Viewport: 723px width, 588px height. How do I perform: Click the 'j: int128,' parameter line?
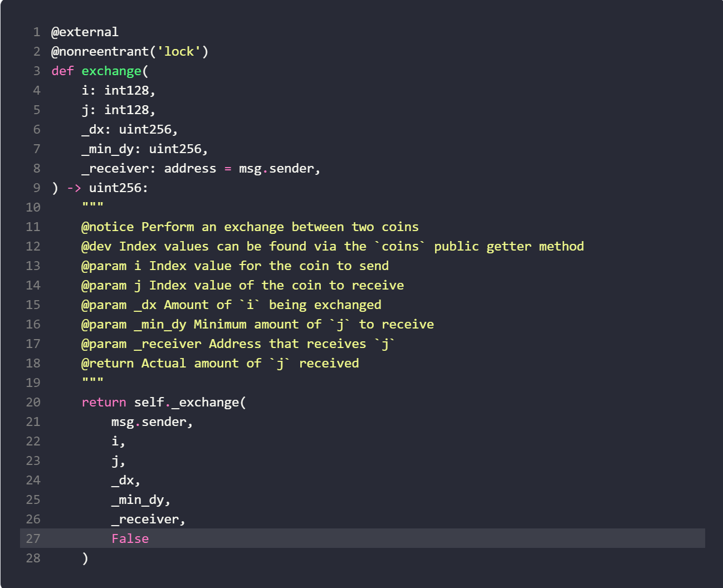(x=119, y=110)
